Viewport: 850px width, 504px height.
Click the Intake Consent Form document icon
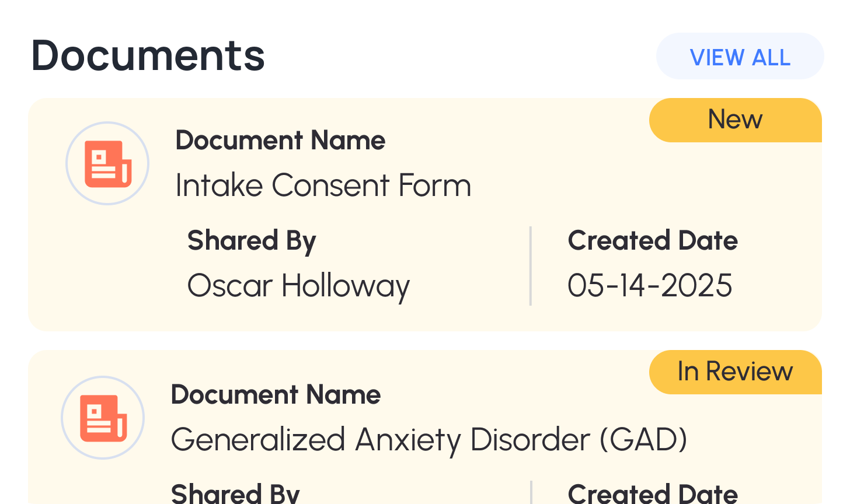pyautogui.click(x=107, y=163)
